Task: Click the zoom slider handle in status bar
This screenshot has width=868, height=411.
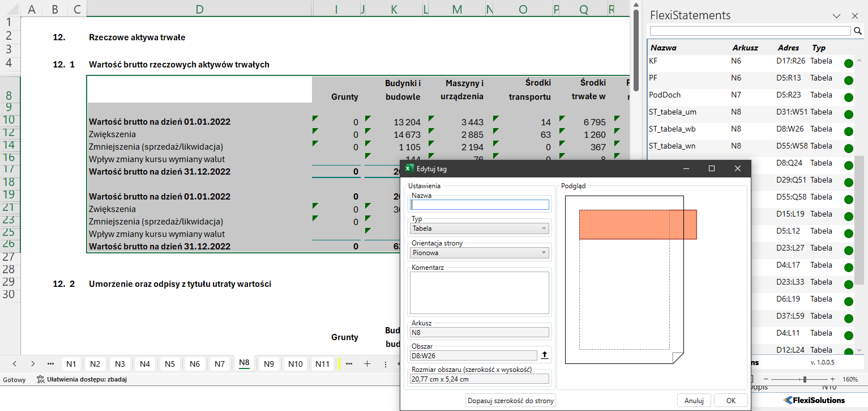Action: pos(805,379)
